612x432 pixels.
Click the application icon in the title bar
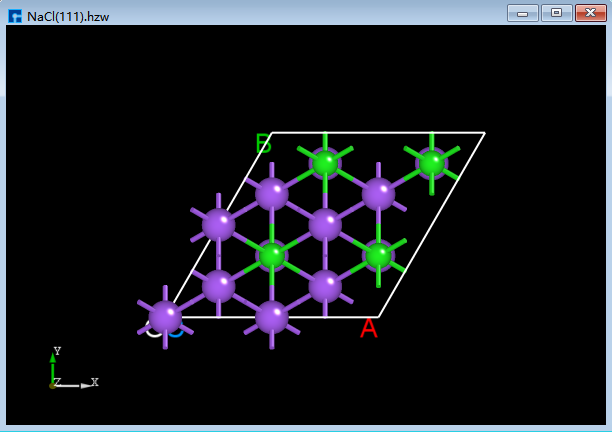click(15, 16)
